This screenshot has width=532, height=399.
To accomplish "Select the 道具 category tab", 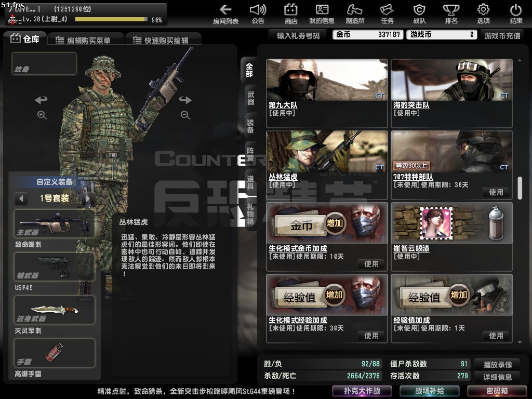I will (x=250, y=182).
